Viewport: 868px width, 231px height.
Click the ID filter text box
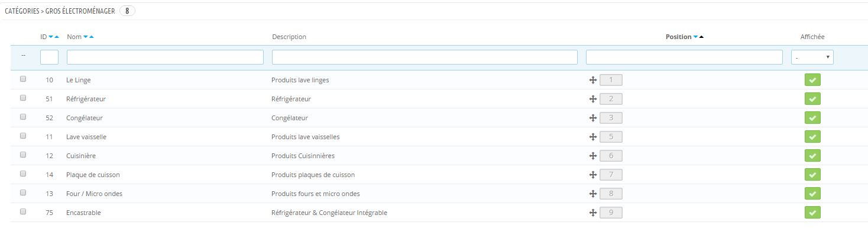[x=49, y=57]
